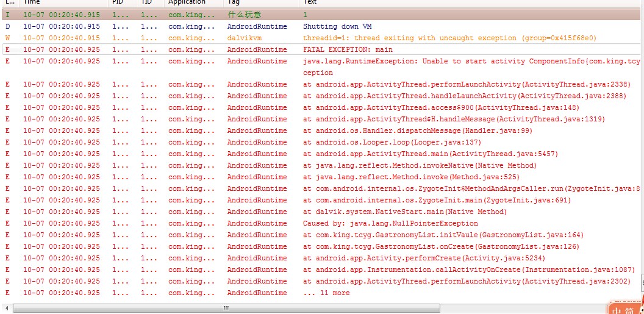Select the highlighted info log row
The image size is (644, 314).
305,14
